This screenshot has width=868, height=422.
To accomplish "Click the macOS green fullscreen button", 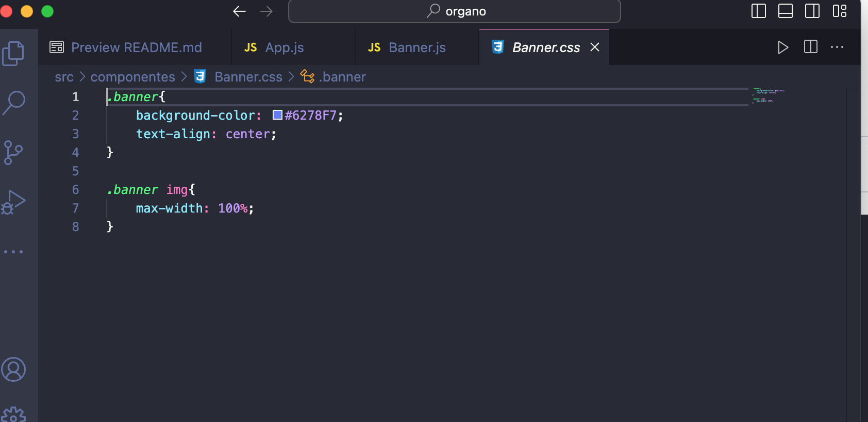I will (47, 11).
